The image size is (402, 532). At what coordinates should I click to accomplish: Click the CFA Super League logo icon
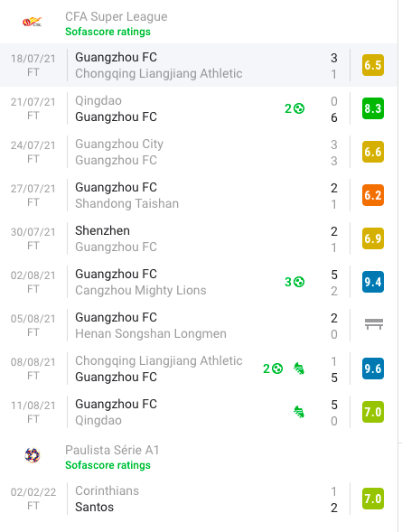pyautogui.click(x=33, y=23)
